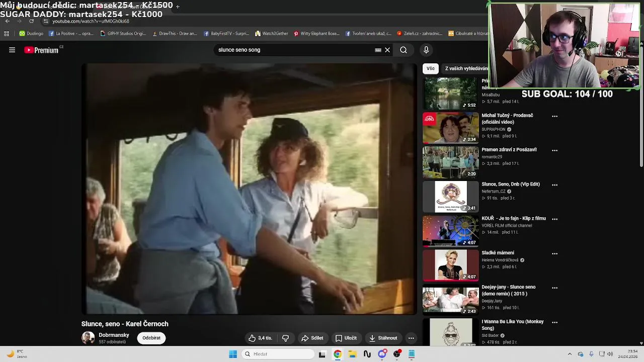
Task: Open options menu for Slunce, Seno, Dnb video
Action: click(554, 185)
